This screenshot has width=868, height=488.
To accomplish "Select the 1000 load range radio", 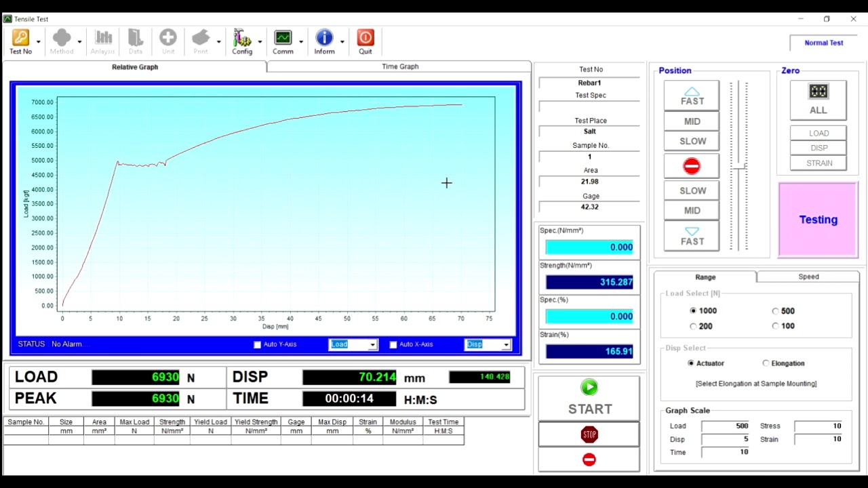I will tap(693, 310).
